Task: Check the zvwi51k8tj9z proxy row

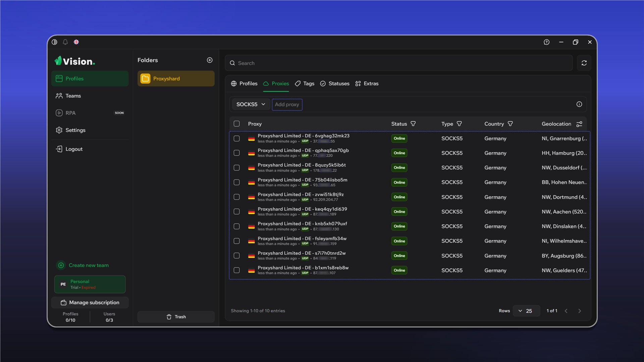Action: click(237, 197)
